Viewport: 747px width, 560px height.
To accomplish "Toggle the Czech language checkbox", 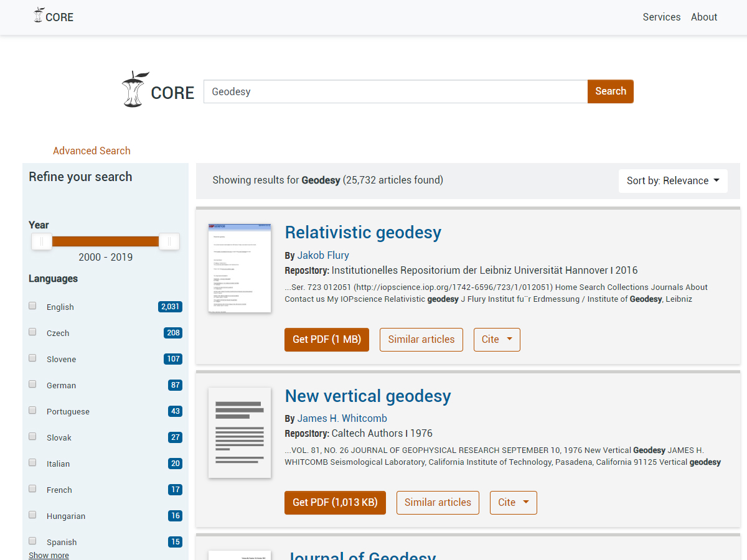I will (x=32, y=332).
